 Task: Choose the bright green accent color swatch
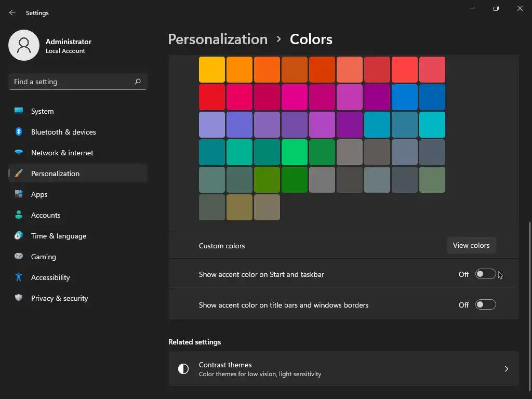[295, 152]
